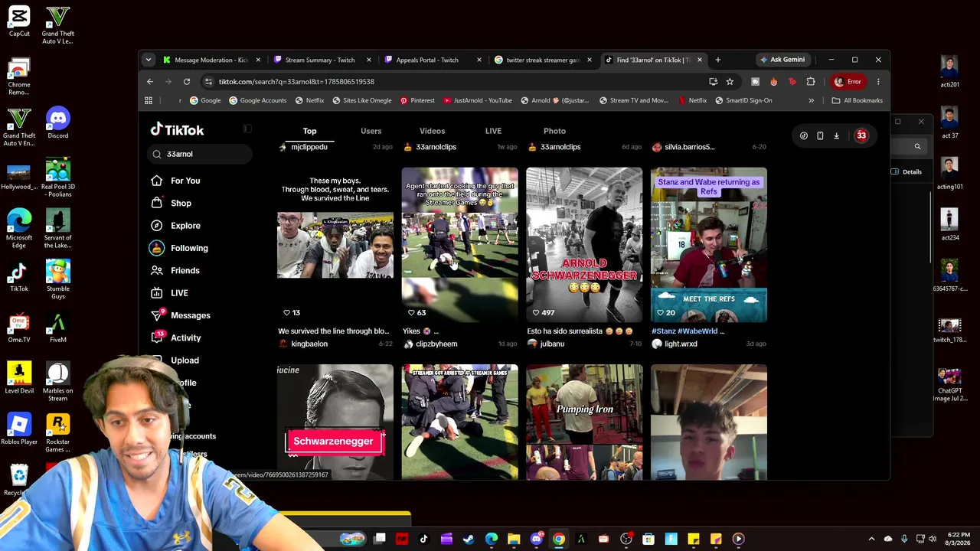Open the Chrome tab search dropdown
Image resolution: width=980 pixels, height=551 pixels.
(149, 60)
